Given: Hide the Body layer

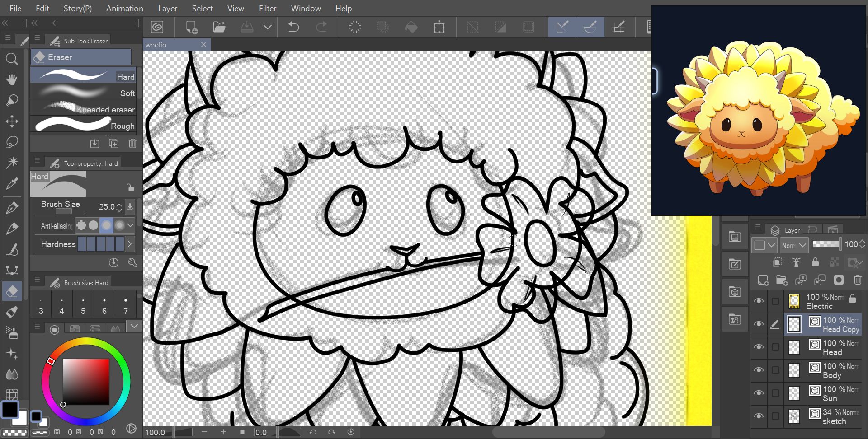Looking at the screenshot, I should pos(759,370).
